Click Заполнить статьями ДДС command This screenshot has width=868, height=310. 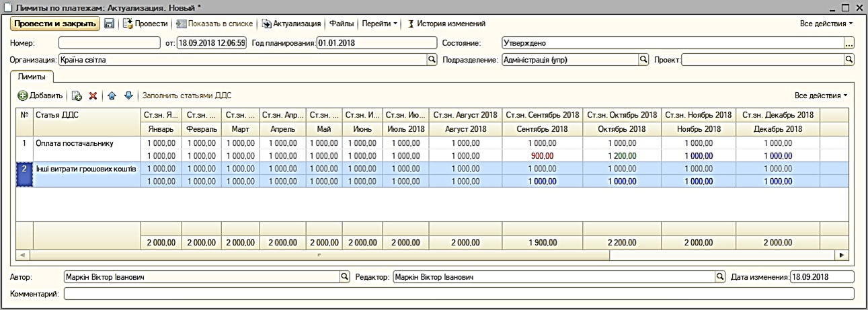pyautogui.click(x=186, y=95)
